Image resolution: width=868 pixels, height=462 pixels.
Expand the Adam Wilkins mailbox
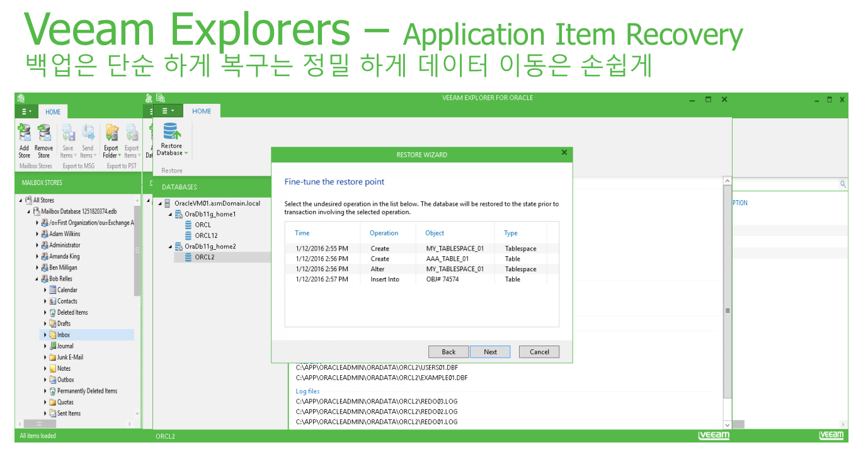[37, 234]
